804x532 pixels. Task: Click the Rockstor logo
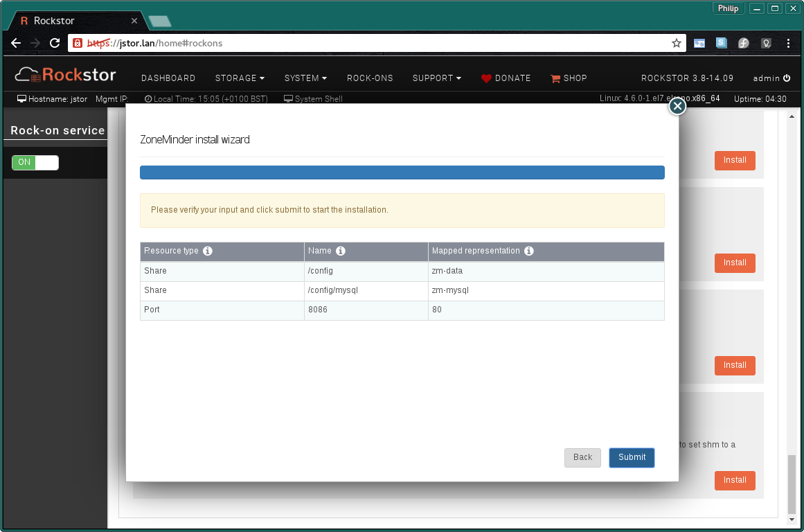tap(65, 75)
